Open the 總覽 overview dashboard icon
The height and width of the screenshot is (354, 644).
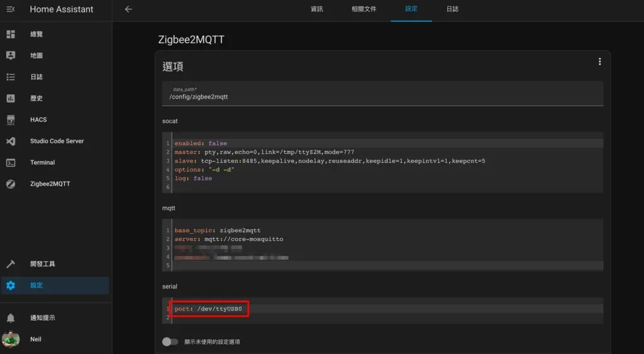pos(11,34)
